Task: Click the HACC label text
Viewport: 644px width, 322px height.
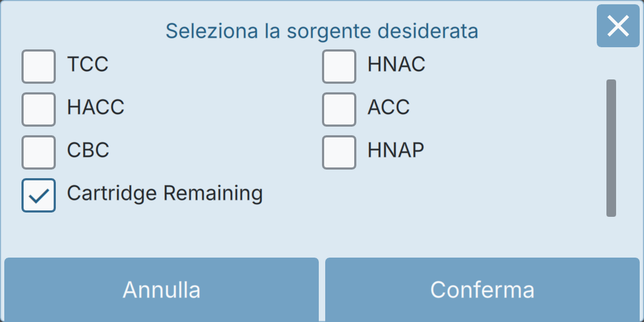Action: pos(96,107)
